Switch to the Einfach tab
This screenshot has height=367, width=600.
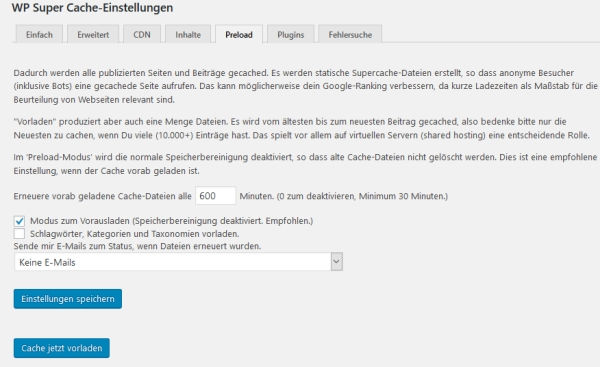click(x=39, y=34)
